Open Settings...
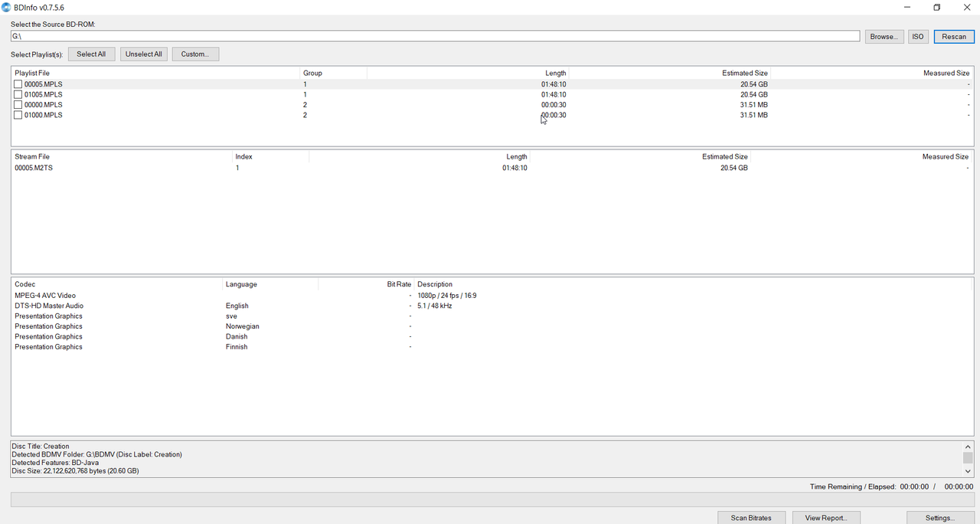Viewport: 980px width, 524px height. coord(940,518)
